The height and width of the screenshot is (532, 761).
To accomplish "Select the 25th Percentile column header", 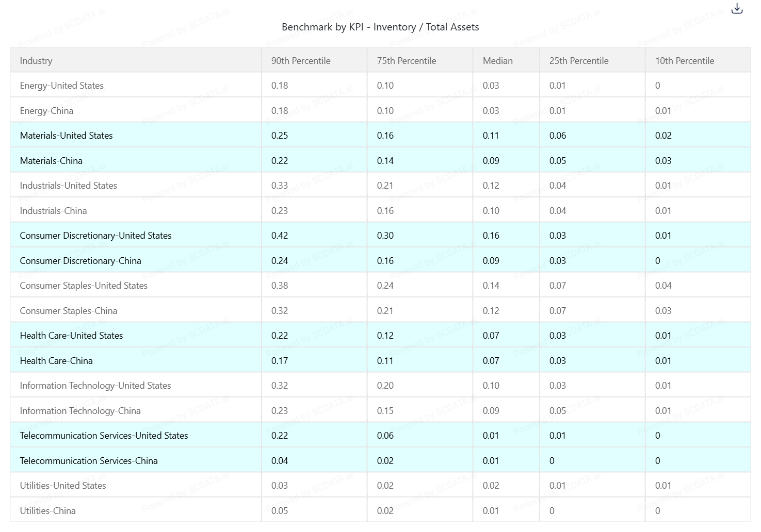I will [x=579, y=61].
